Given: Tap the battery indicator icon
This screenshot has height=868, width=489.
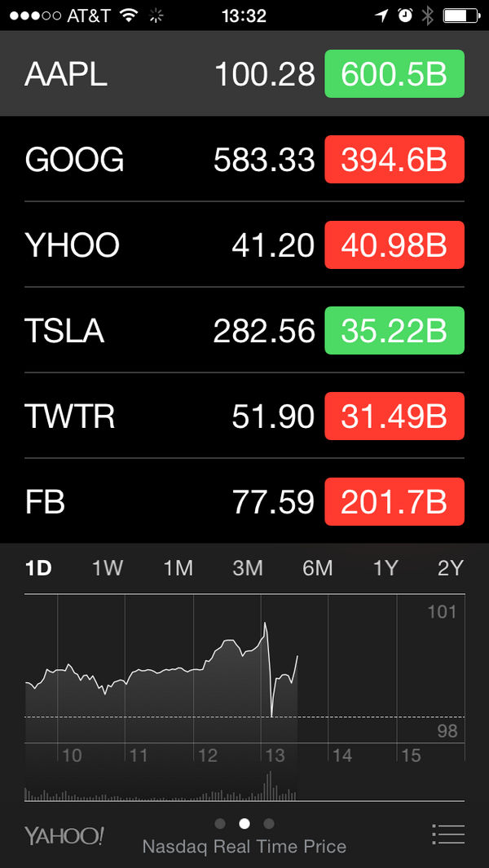Looking at the screenshot, I should (x=460, y=15).
